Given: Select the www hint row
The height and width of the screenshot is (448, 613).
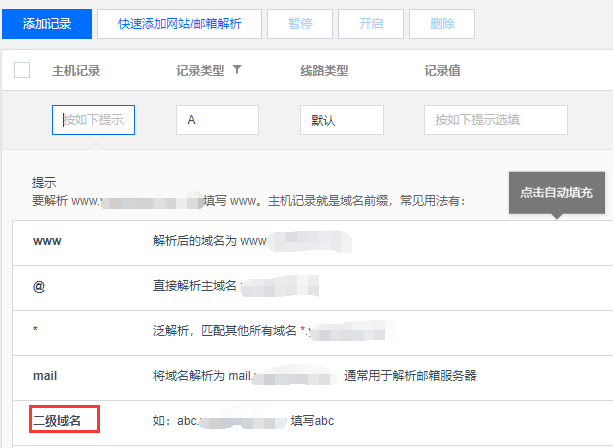Looking at the screenshot, I should 313,243.
